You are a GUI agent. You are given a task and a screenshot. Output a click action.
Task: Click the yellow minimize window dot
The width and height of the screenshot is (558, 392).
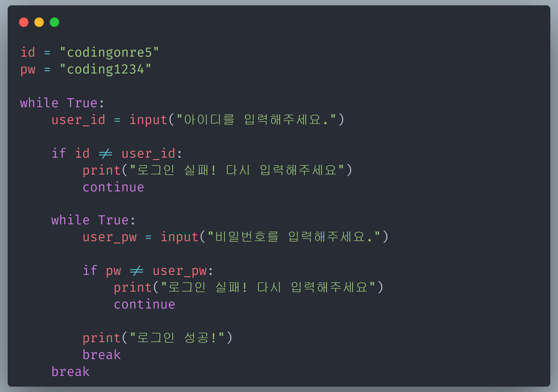click(39, 22)
